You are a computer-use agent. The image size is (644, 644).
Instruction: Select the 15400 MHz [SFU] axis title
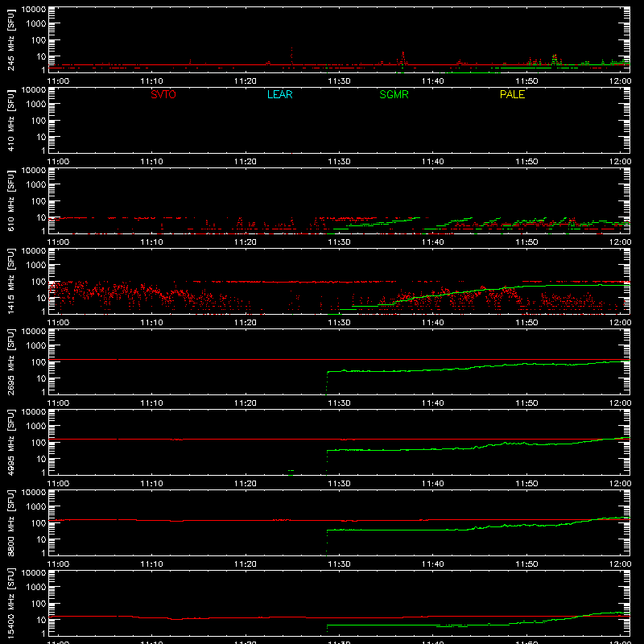pos(10,603)
